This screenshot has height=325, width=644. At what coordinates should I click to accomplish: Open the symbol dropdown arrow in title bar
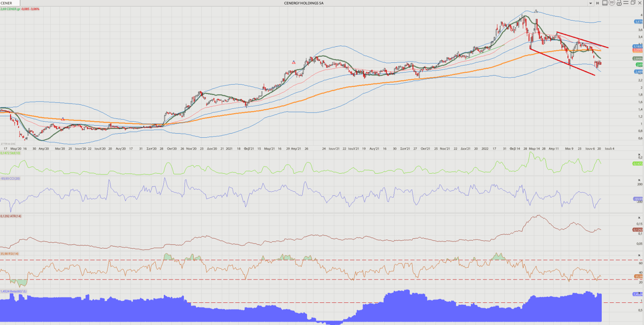coord(590,3)
